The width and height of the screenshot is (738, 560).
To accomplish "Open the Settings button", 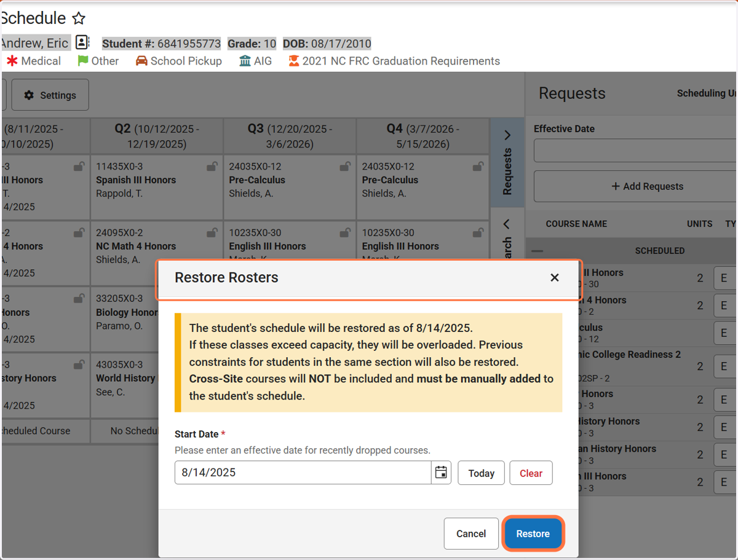I will point(50,95).
